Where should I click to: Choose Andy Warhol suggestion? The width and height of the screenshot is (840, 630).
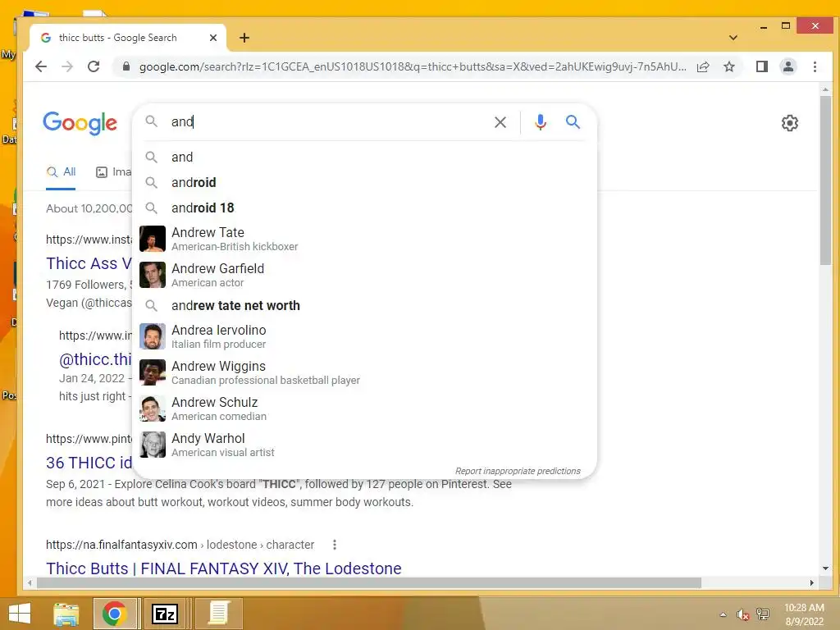364,445
